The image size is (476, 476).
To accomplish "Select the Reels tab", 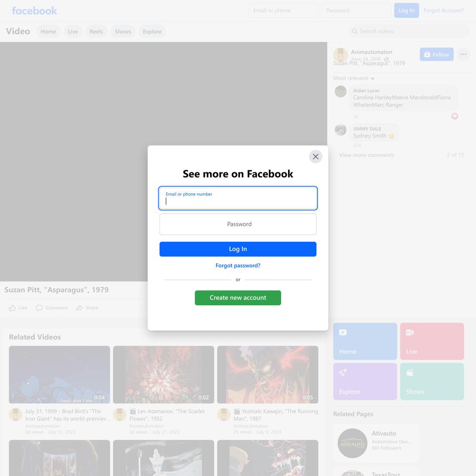I will (96, 31).
